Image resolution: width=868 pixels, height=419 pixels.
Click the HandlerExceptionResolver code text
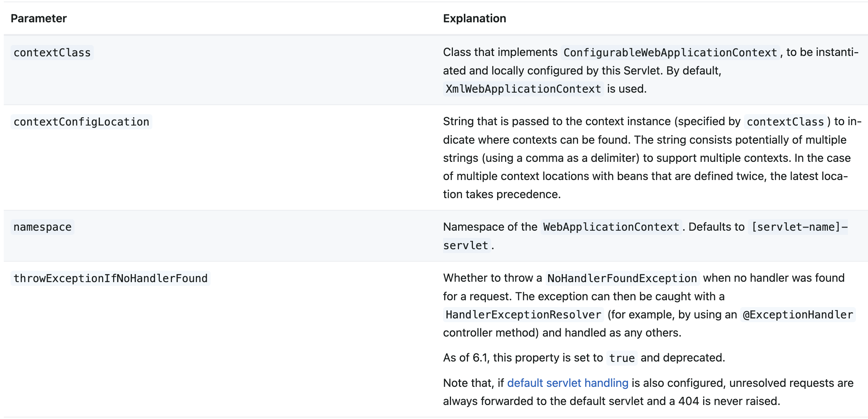523,315
